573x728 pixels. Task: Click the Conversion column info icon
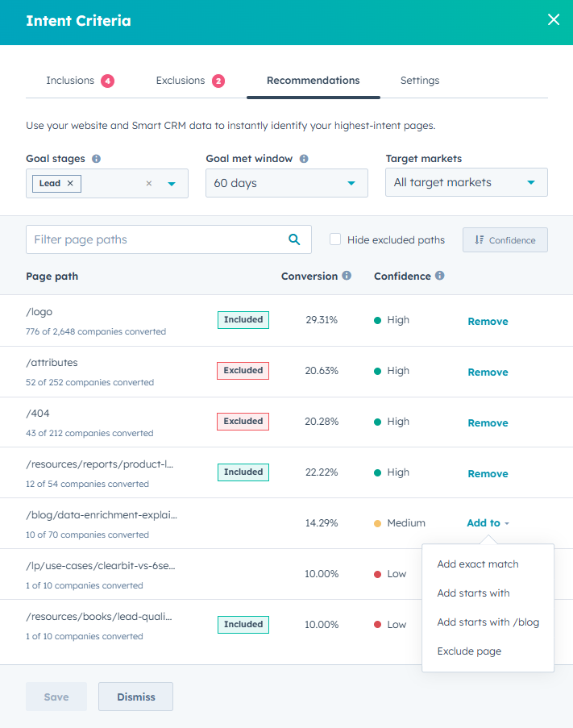[347, 276]
